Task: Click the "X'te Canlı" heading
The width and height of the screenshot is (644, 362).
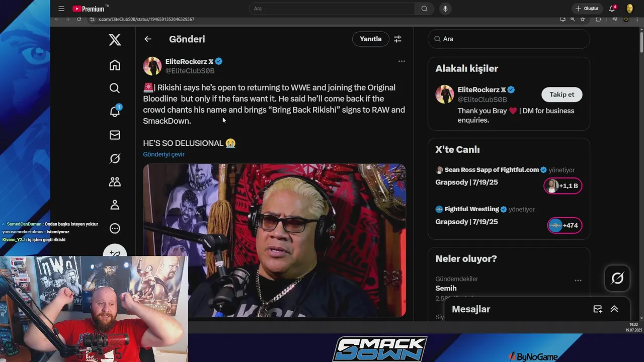Action: (457, 149)
